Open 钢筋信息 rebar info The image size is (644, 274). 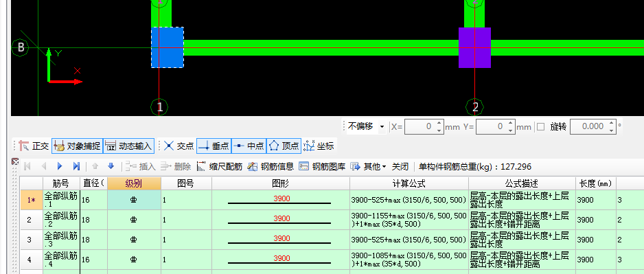pyautogui.click(x=271, y=166)
